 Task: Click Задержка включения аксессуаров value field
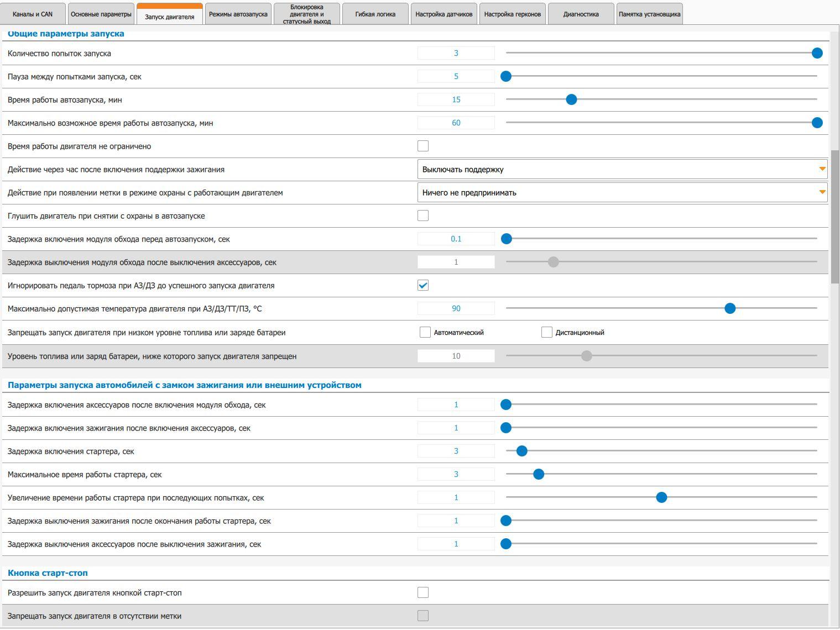coord(456,405)
